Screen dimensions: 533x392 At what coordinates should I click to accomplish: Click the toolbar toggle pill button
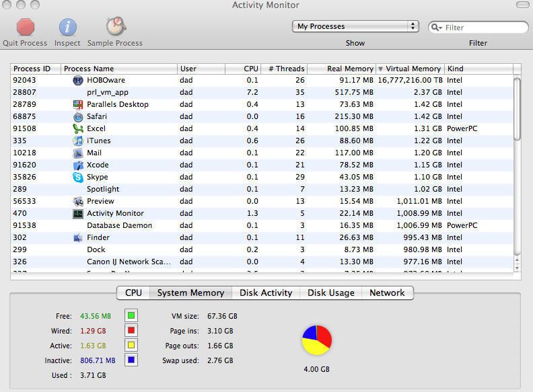(x=522, y=5)
